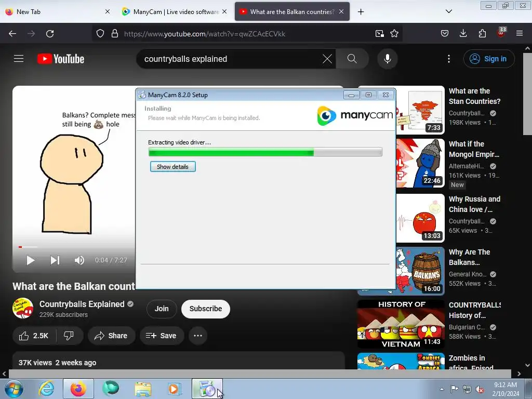Open the Firefox hamburger menu
532x399 pixels.
pos(520,34)
